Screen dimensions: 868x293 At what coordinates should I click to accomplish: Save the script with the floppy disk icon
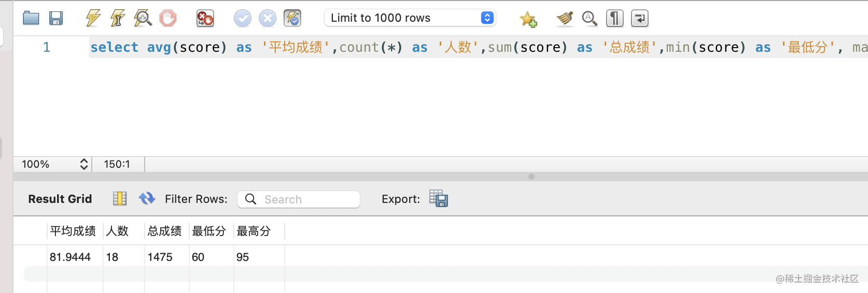tap(56, 19)
